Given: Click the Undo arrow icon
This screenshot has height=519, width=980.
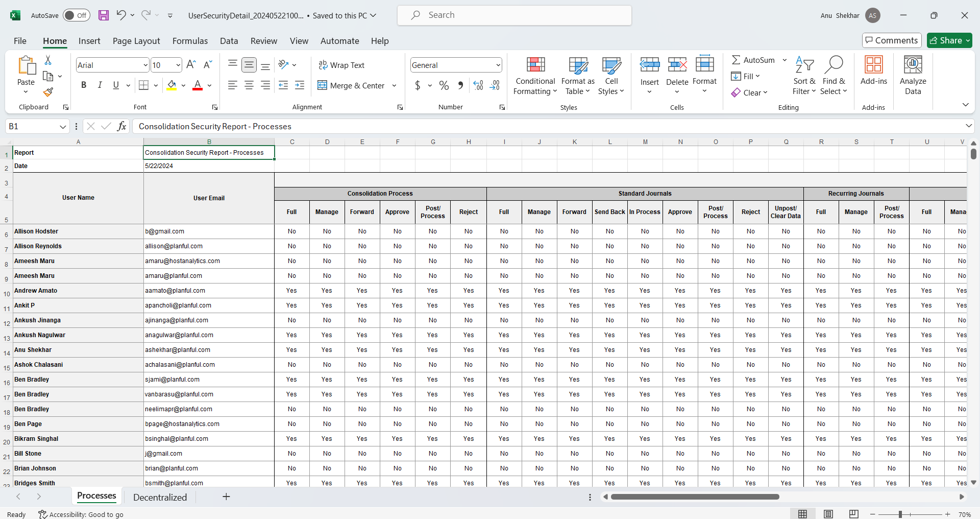Looking at the screenshot, I should click(121, 15).
